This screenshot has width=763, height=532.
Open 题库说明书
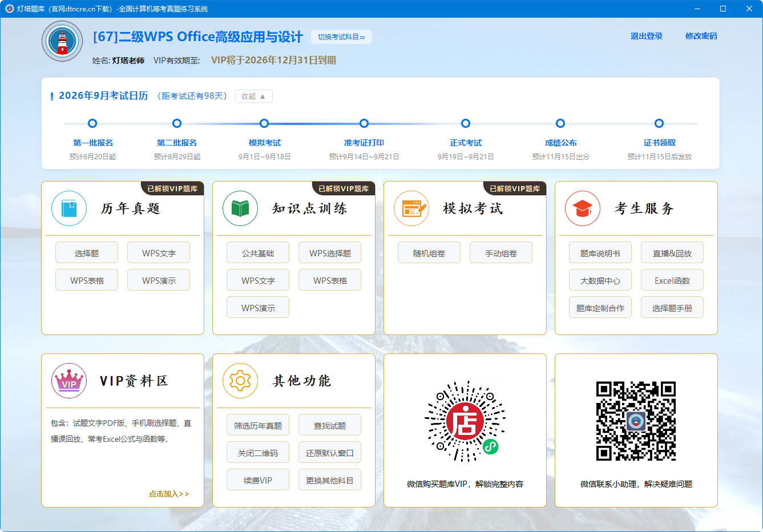click(x=600, y=253)
